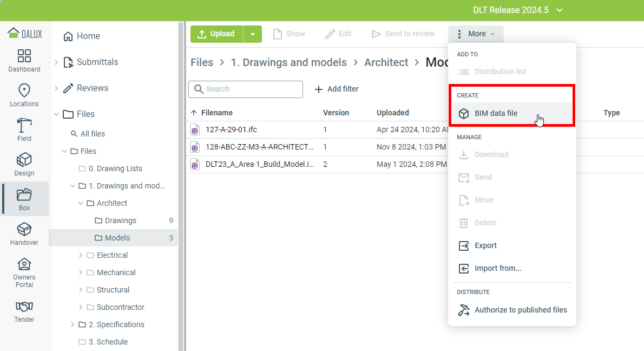Image resolution: width=644 pixels, height=351 pixels.
Task: Open the Dashboard module in sidebar
Action: [x=24, y=61]
